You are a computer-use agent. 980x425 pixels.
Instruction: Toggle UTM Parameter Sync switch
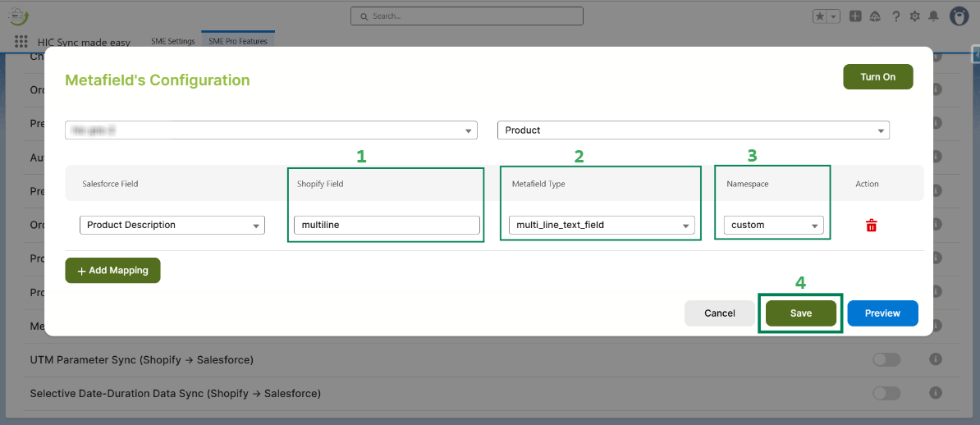886,359
